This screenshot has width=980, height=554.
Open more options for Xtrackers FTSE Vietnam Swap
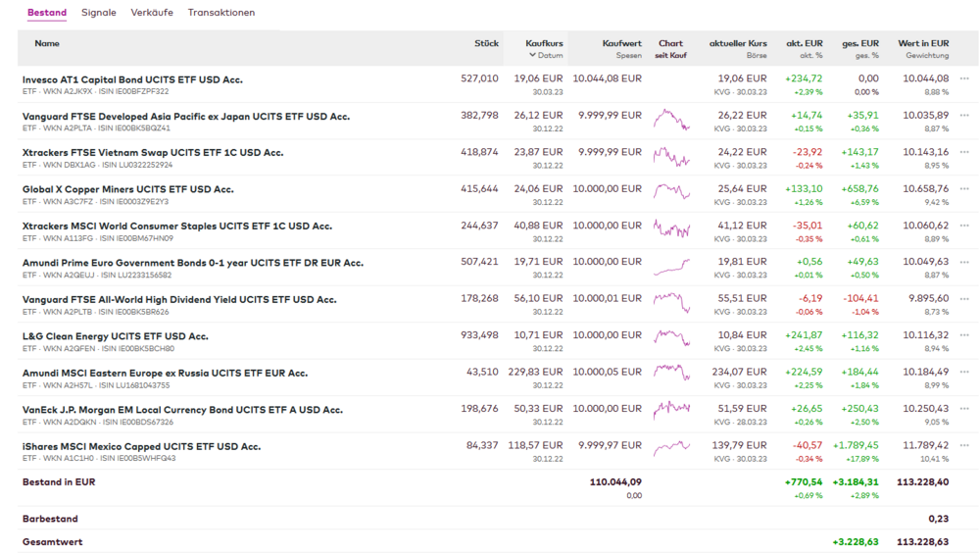tap(964, 152)
